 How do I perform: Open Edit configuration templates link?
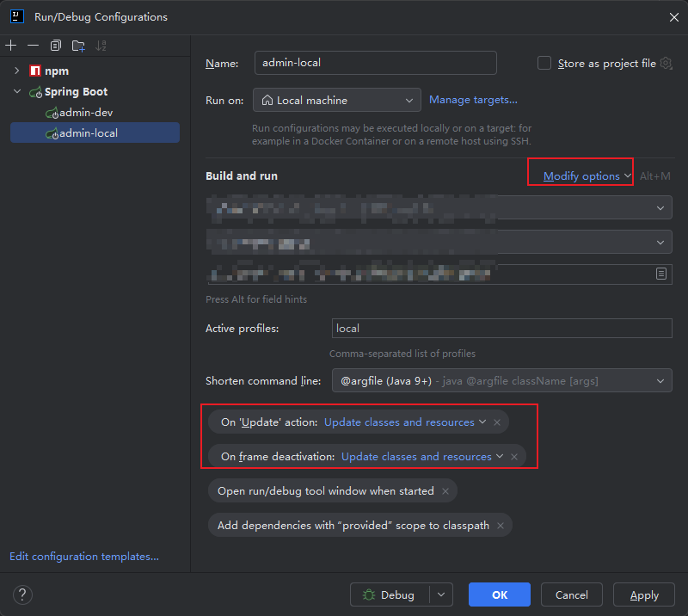coord(84,557)
